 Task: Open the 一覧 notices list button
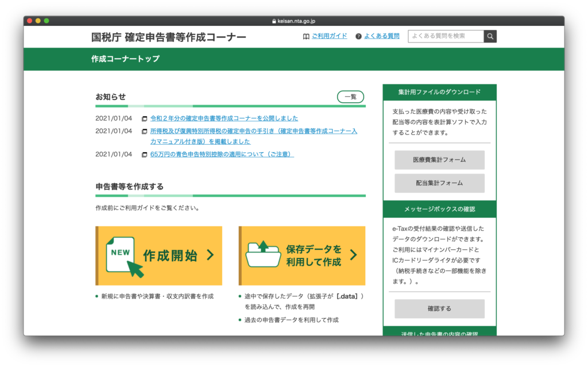(351, 97)
